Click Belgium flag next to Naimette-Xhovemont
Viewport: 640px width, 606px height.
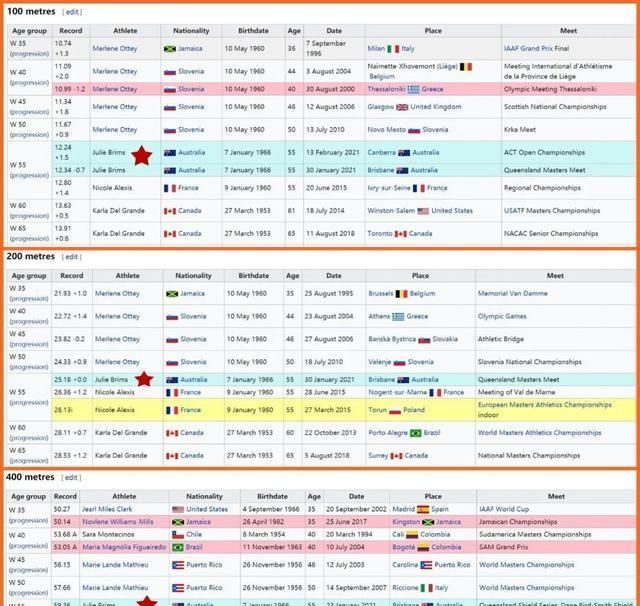[466, 66]
